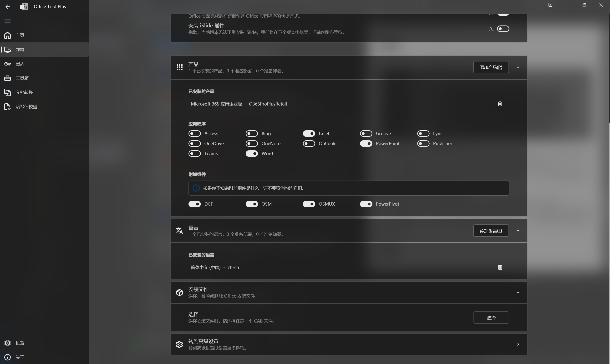
Task: Open 哈希值校验 hash check page
Action: tap(26, 107)
